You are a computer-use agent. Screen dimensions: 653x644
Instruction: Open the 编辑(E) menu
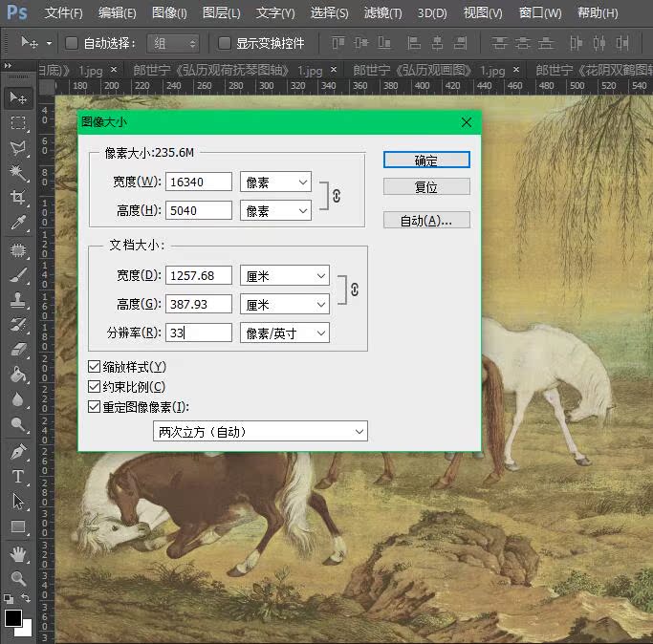click(x=117, y=13)
